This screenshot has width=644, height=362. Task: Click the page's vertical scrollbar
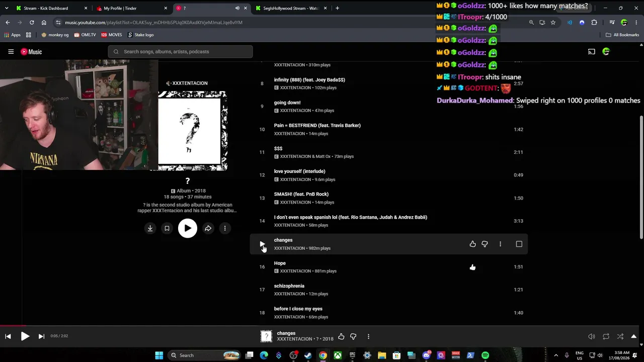641,177
